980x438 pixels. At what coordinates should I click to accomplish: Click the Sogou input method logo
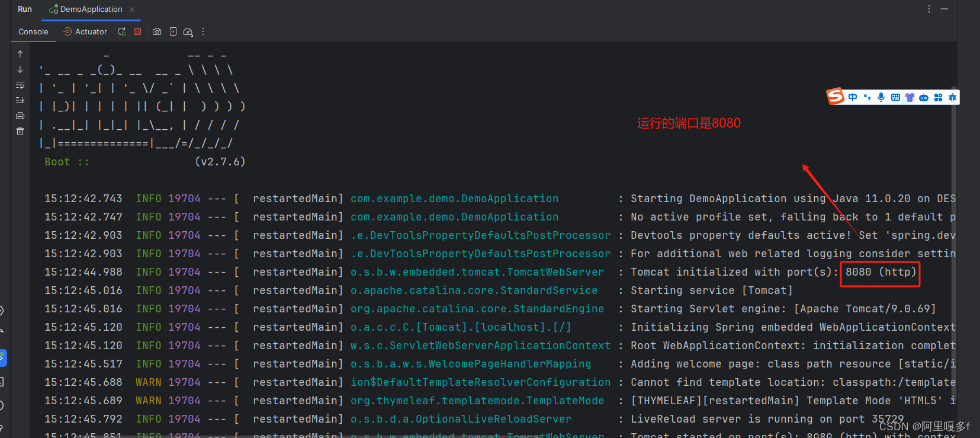(836, 96)
